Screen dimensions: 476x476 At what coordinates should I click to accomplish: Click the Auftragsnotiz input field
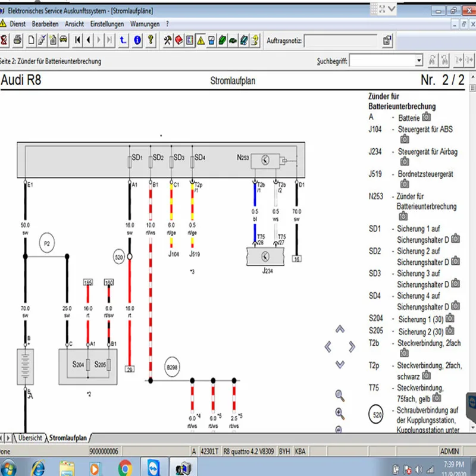tap(340, 40)
